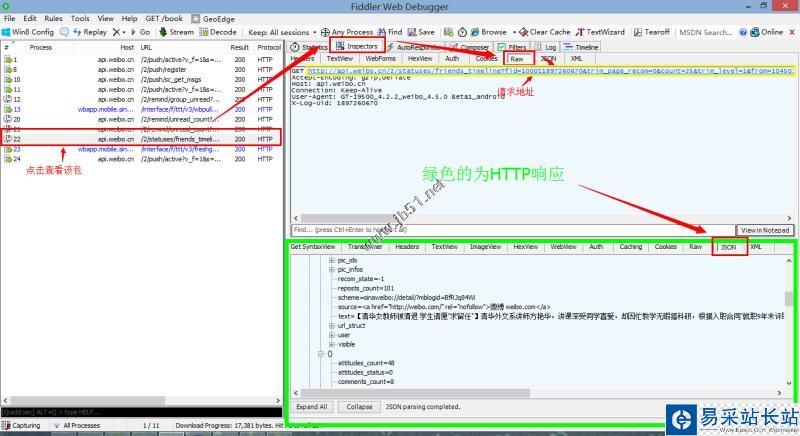Sort sessions by the Result column header

240,47
